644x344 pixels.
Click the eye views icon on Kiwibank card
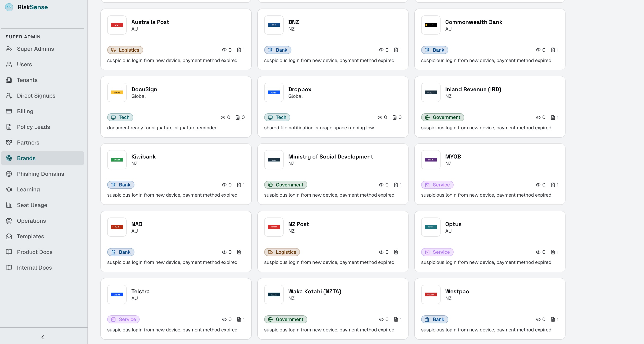pyautogui.click(x=224, y=185)
